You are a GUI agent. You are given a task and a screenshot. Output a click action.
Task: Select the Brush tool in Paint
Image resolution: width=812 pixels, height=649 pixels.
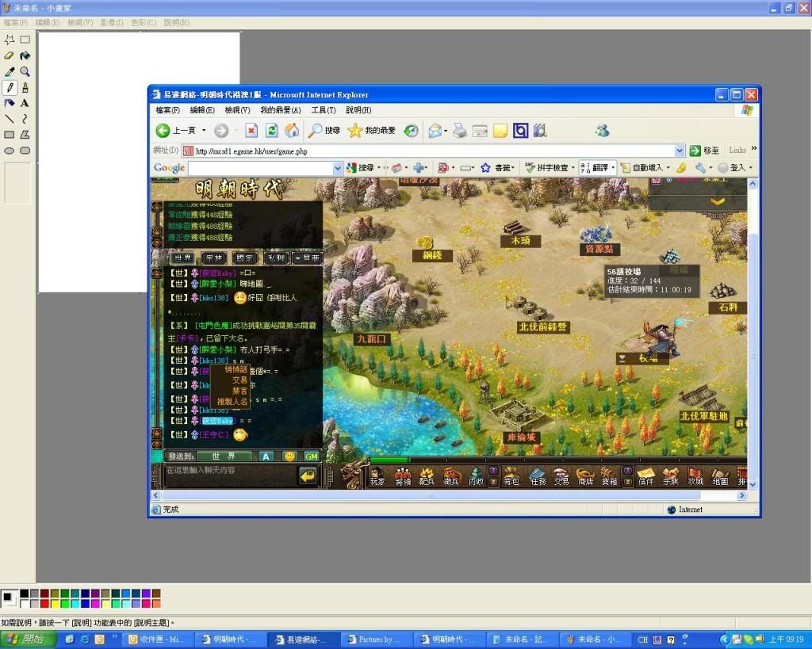[25, 87]
